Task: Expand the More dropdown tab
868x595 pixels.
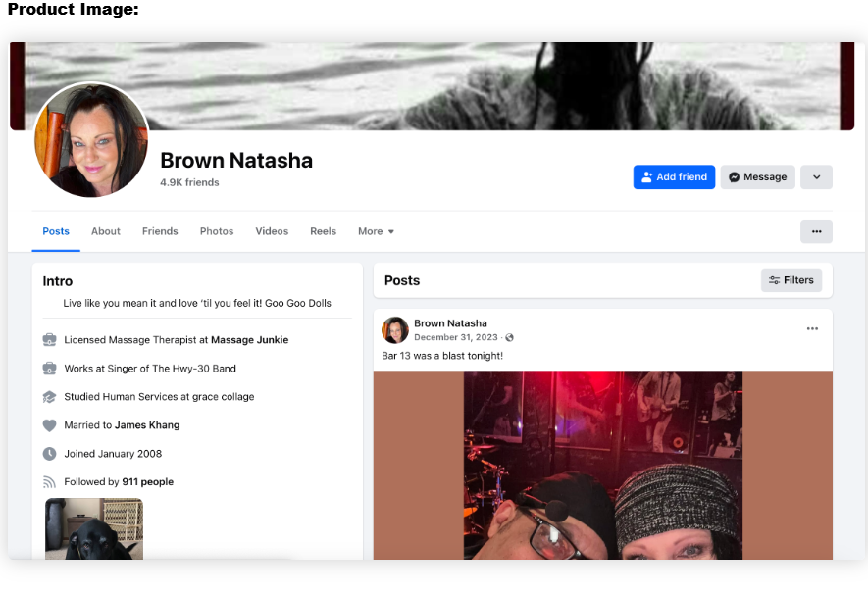Action: click(x=376, y=231)
